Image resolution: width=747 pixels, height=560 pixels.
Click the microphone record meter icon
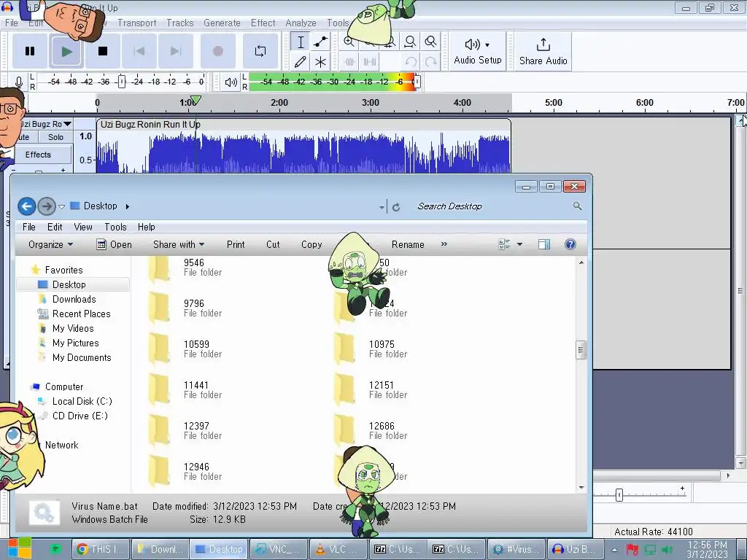[x=18, y=82]
